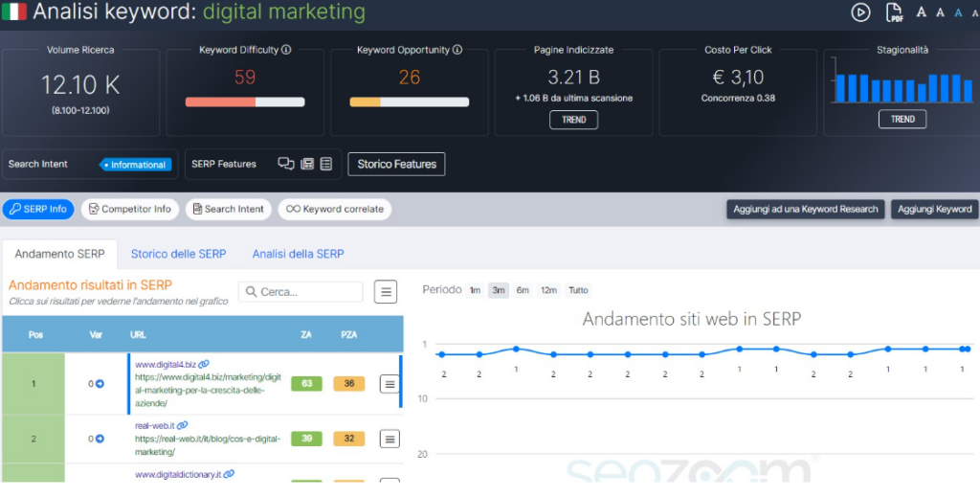Sort by Pos column header

[x=35, y=334]
